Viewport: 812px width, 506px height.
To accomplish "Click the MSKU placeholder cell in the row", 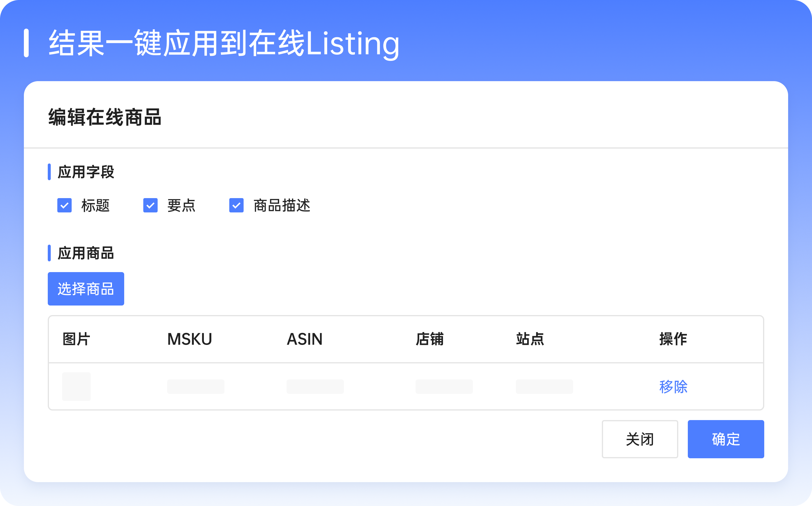I will [196, 387].
